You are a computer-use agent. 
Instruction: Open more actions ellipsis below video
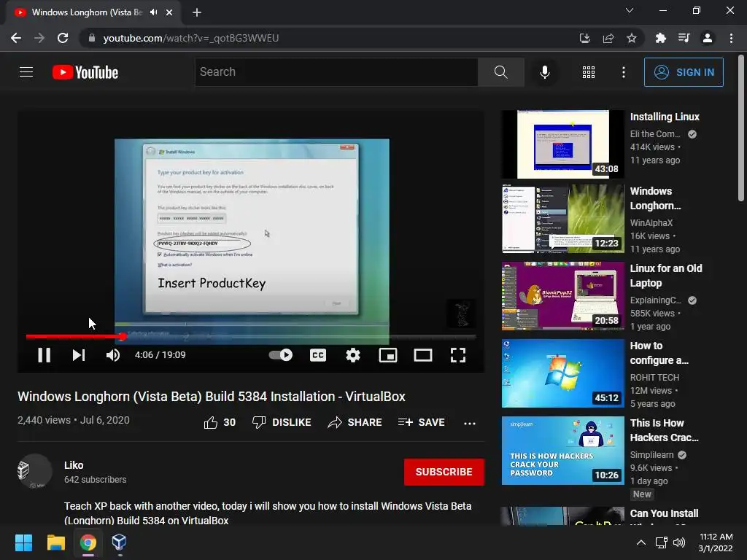click(470, 423)
